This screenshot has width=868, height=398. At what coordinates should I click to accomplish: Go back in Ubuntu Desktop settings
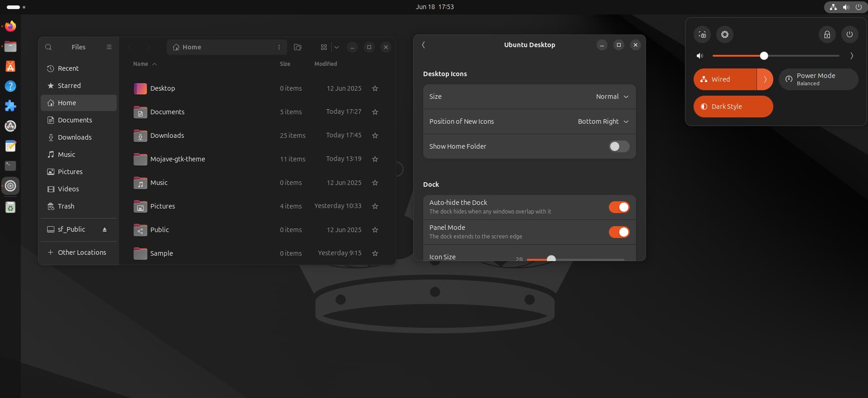(x=424, y=45)
